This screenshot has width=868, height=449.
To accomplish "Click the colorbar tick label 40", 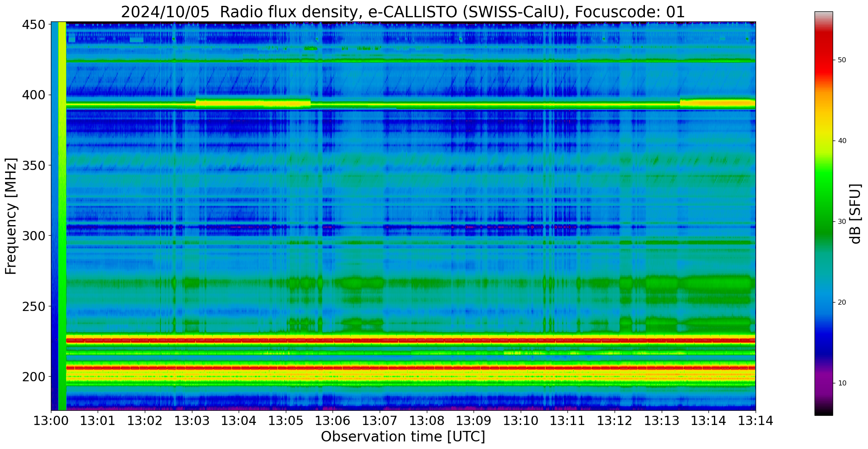I will click(x=842, y=141).
